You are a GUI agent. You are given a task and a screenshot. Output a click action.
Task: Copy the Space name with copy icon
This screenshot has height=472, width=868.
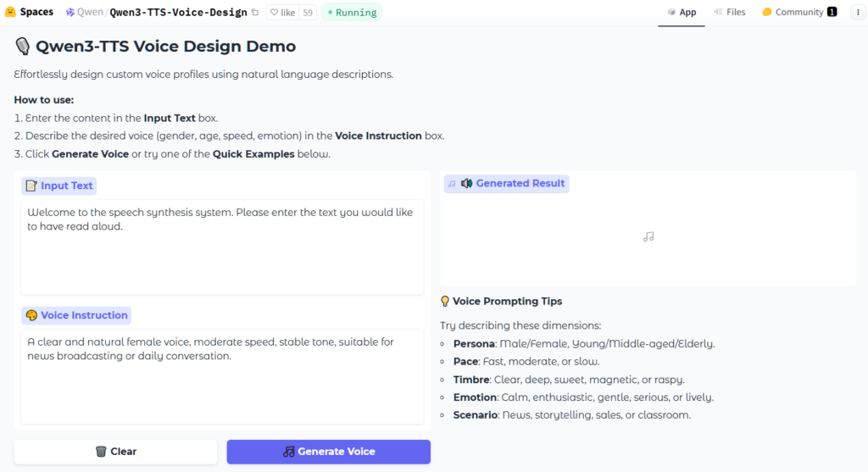tap(255, 13)
